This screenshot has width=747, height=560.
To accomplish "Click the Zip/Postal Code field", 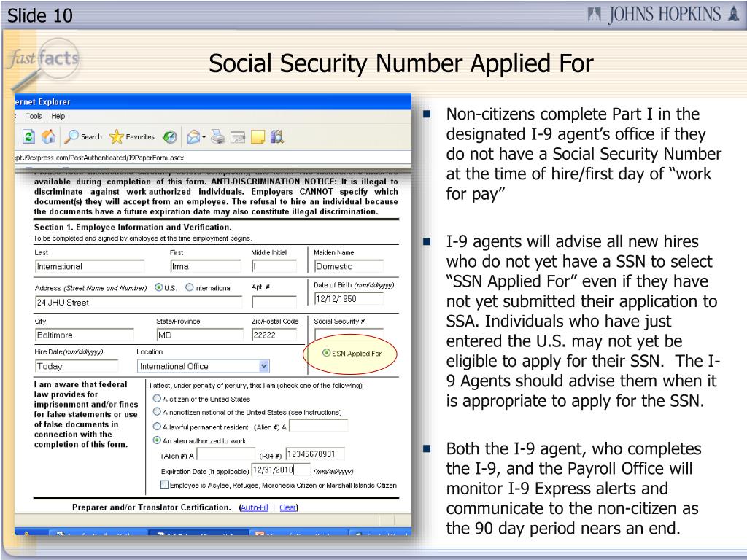I will tap(274, 335).
